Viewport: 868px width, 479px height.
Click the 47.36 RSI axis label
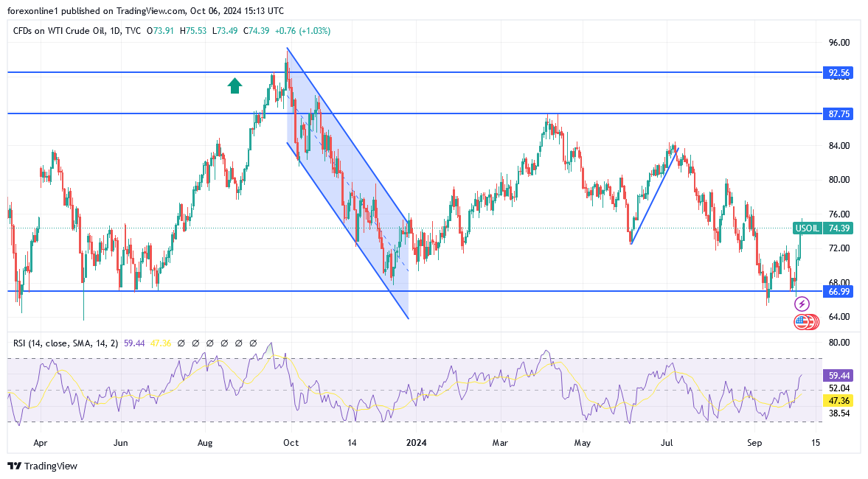pos(838,401)
